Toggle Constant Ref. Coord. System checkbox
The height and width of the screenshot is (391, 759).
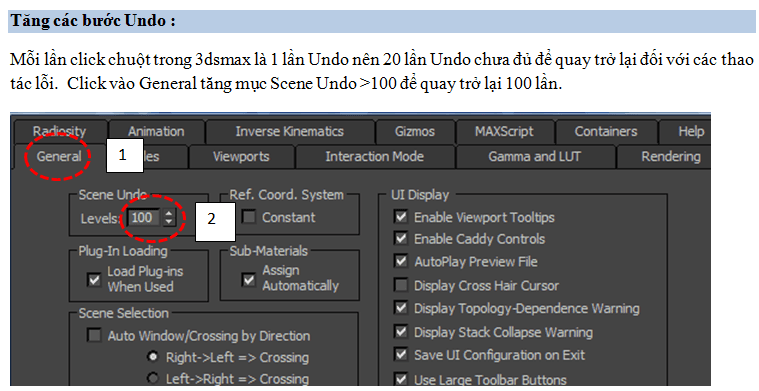(x=249, y=217)
